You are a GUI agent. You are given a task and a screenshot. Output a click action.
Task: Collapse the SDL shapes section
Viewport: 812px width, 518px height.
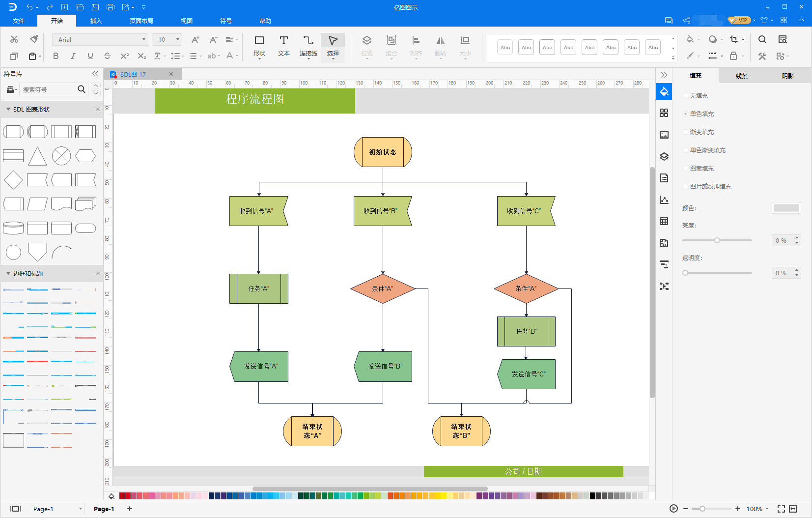8,109
